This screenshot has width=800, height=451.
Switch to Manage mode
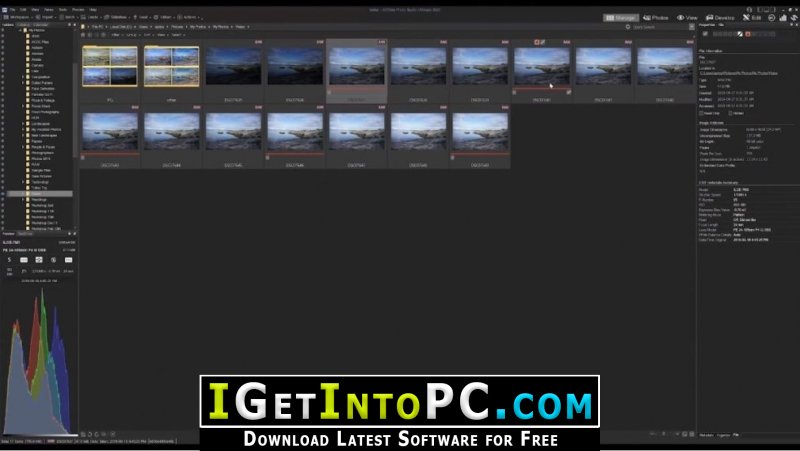click(x=621, y=18)
